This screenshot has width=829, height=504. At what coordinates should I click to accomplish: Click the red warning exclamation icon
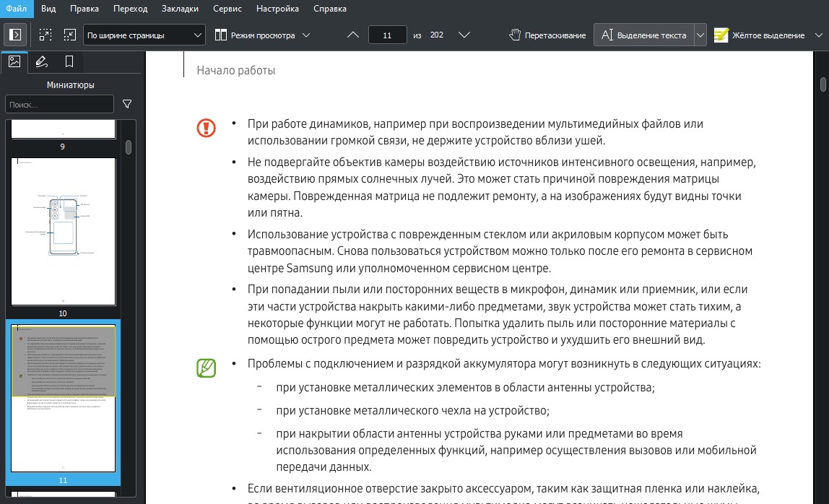tap(207, 128)
